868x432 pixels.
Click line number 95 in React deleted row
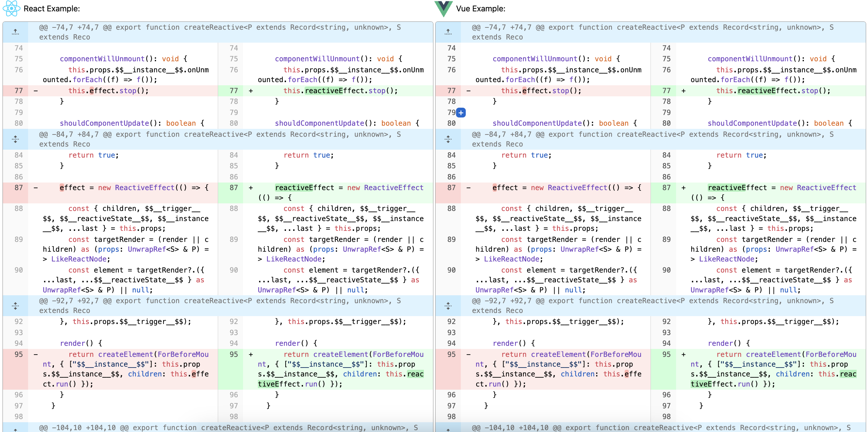point(19,354)
